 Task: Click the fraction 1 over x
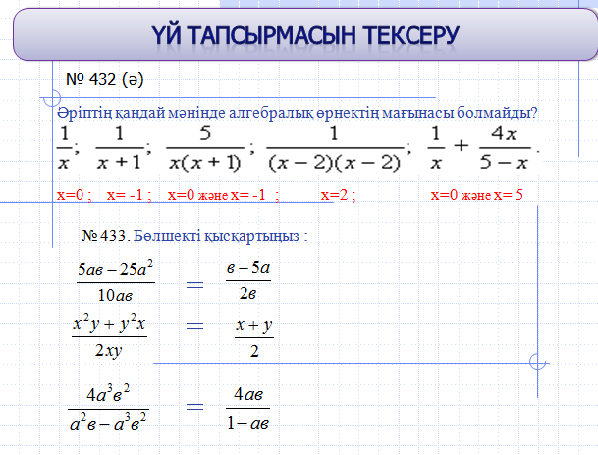tap(64, 148)
